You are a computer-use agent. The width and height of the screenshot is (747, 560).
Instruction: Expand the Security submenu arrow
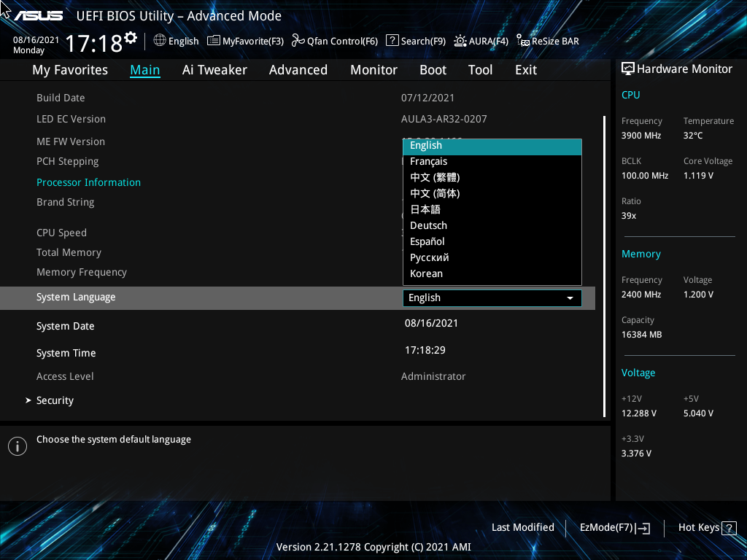(x=28, y=400)
